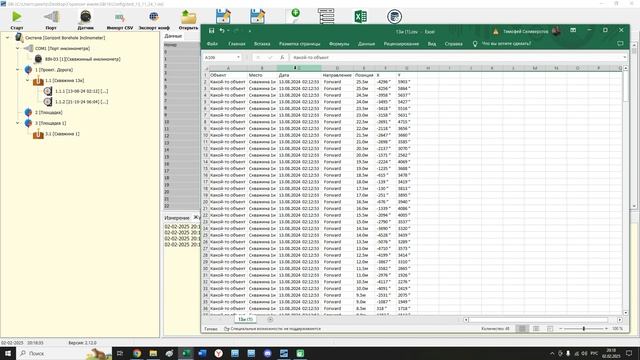The image size is (640, 360).
Task: Click the Name Box input field
Action: point(220,58)
